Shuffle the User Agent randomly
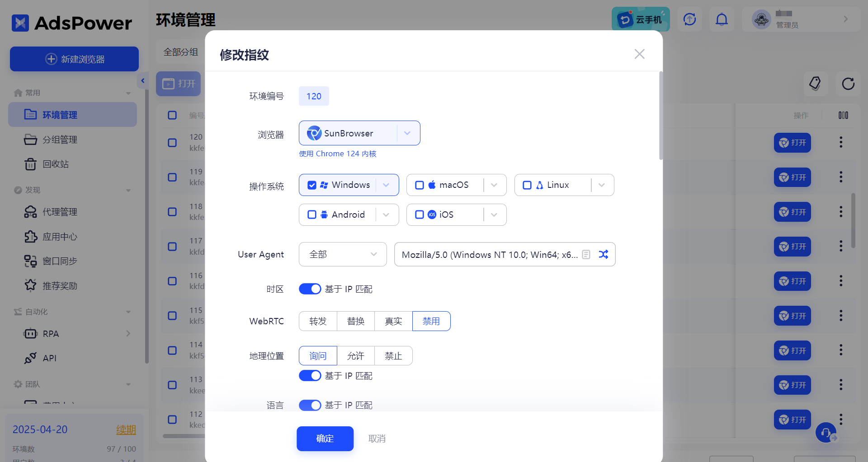 [x=603, y=254]
